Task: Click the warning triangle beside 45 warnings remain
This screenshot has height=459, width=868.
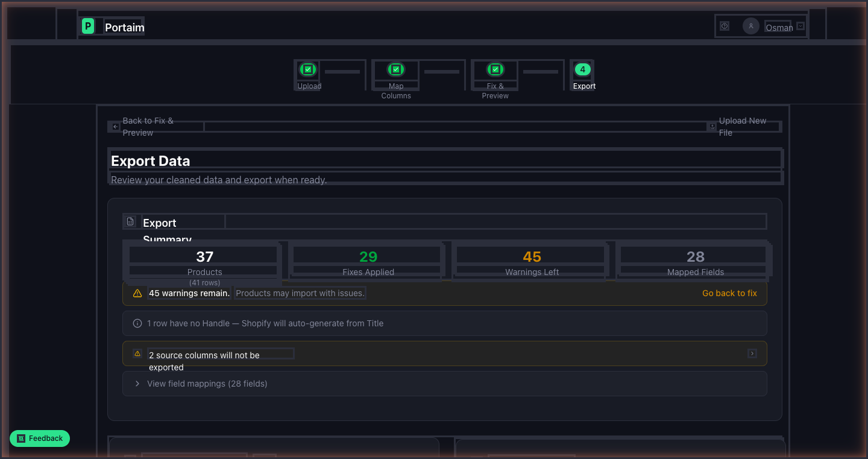Action: point(137,293)
